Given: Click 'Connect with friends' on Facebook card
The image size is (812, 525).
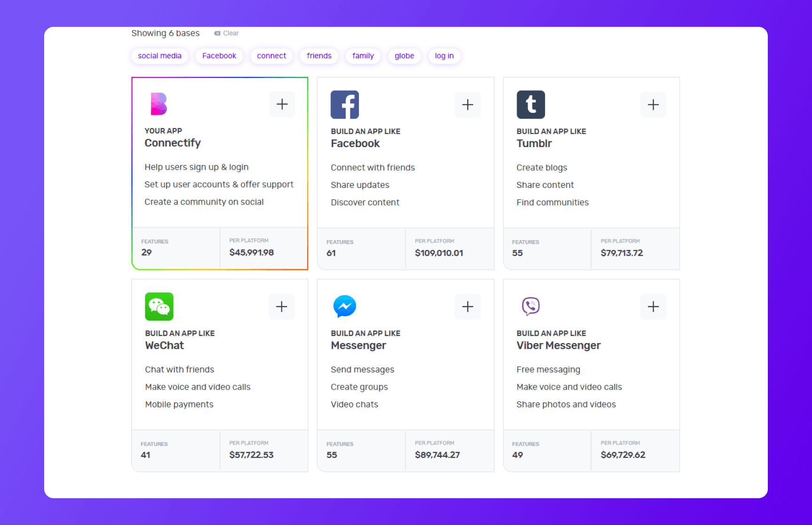Looking at the screenshot, I should pyautogui.click(x=373, y=168).
